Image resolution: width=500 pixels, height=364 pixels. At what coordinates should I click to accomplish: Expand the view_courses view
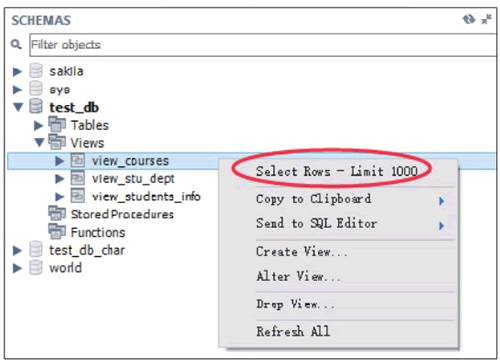[x=60, y=161]
